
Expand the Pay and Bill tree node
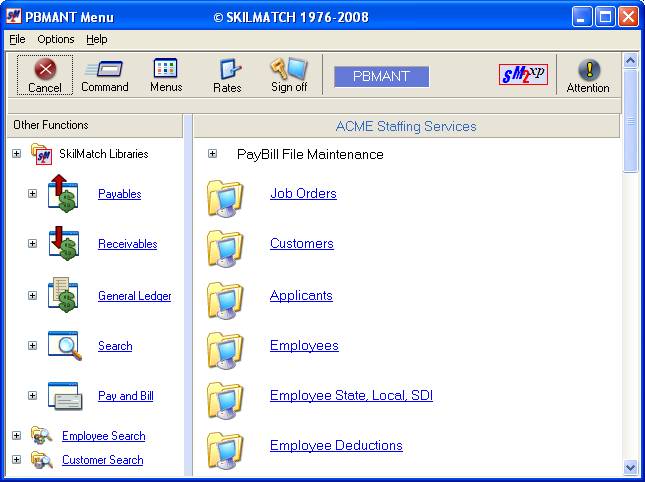32,396
